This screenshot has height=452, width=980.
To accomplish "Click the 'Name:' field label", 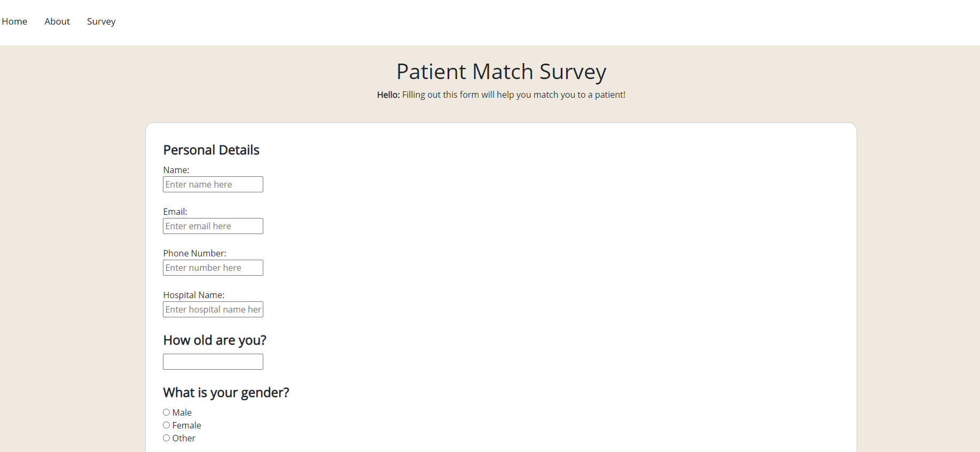I will [176, 170].
